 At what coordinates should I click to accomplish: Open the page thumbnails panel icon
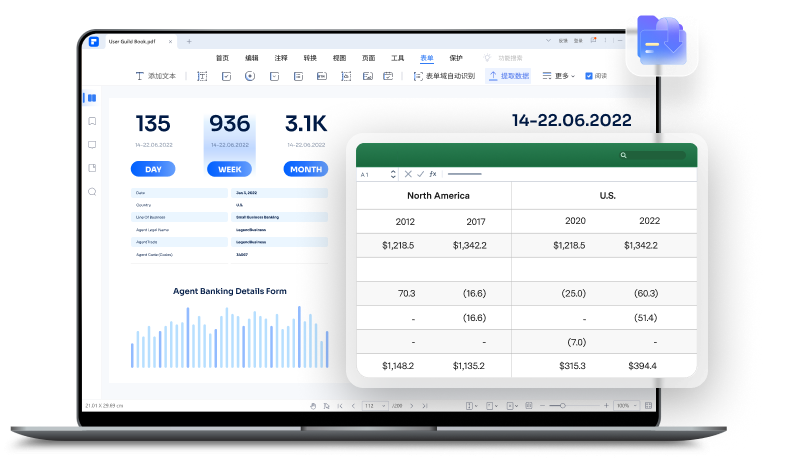[92, 98]
